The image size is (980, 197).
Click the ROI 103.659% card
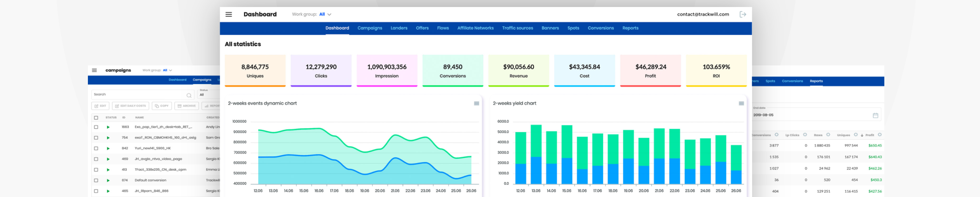[716, 70]
